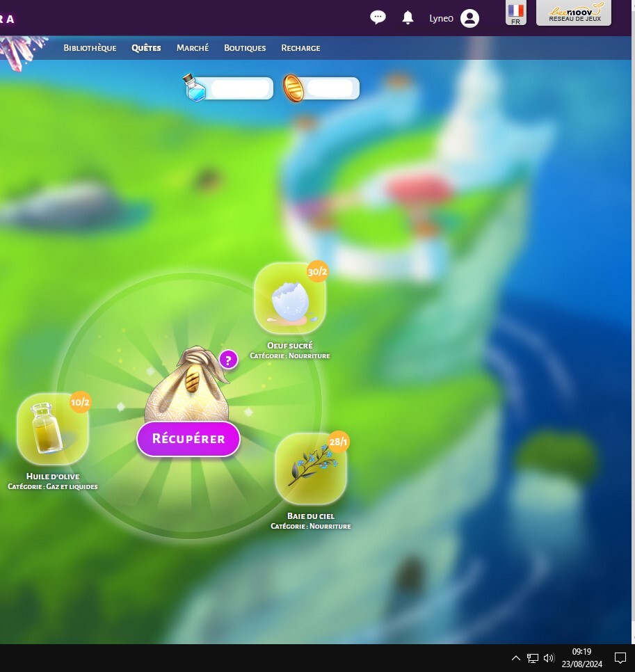Open the Marché menu
Screen dimensions: 635x672
coord(193,48)
